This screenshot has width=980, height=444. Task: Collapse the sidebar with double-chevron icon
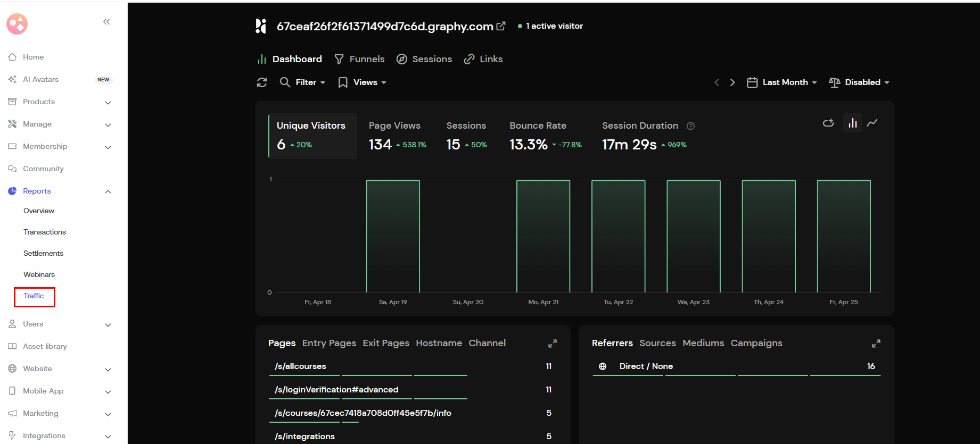[106, 22]
